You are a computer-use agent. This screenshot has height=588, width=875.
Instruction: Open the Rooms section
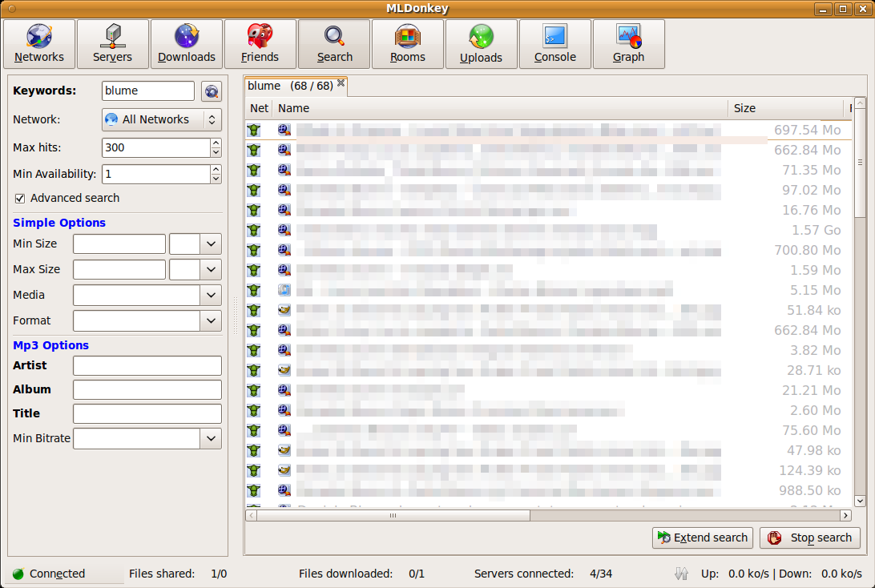tap(408, 44)
